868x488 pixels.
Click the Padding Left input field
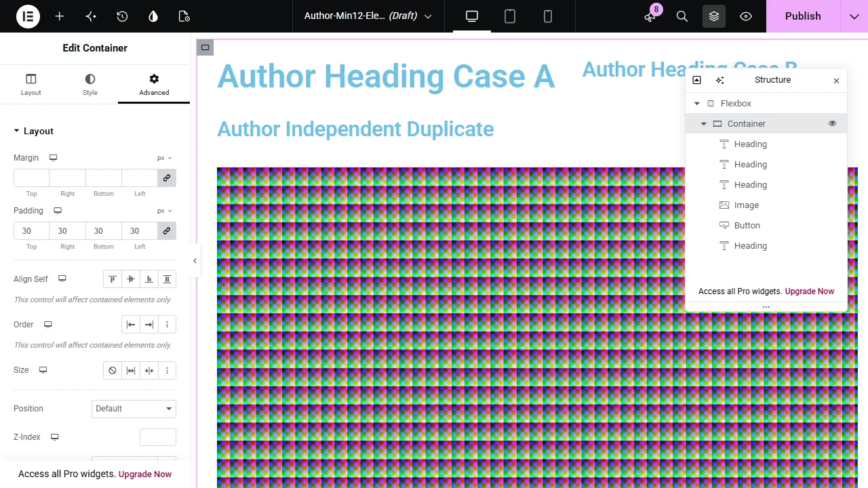[x=140, y=230]
